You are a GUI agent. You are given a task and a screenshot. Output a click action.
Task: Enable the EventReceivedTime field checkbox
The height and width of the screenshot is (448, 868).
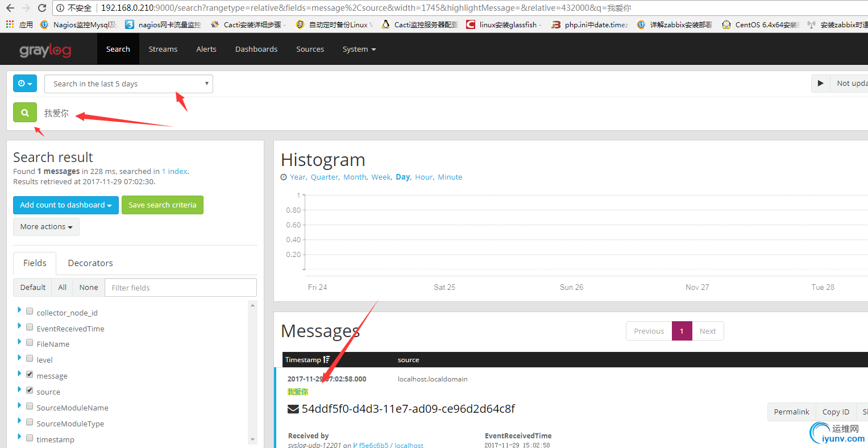(x=30, y=327)
